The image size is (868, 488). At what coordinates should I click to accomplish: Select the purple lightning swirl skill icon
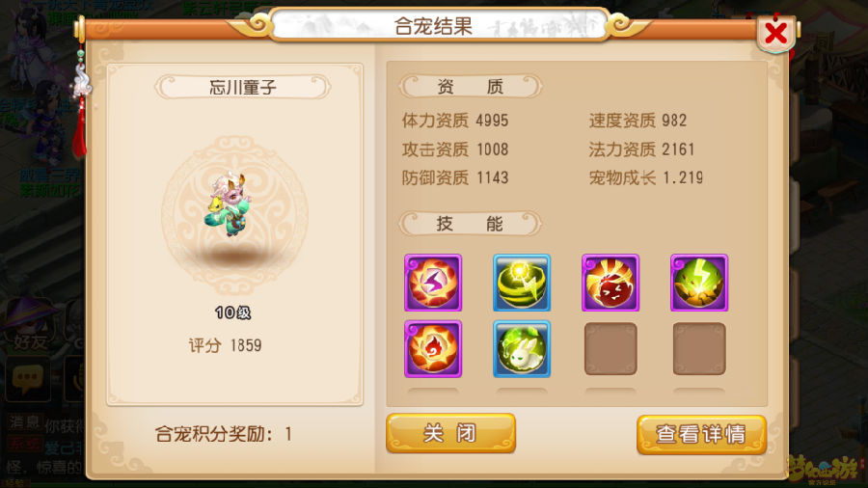point(433,283)
